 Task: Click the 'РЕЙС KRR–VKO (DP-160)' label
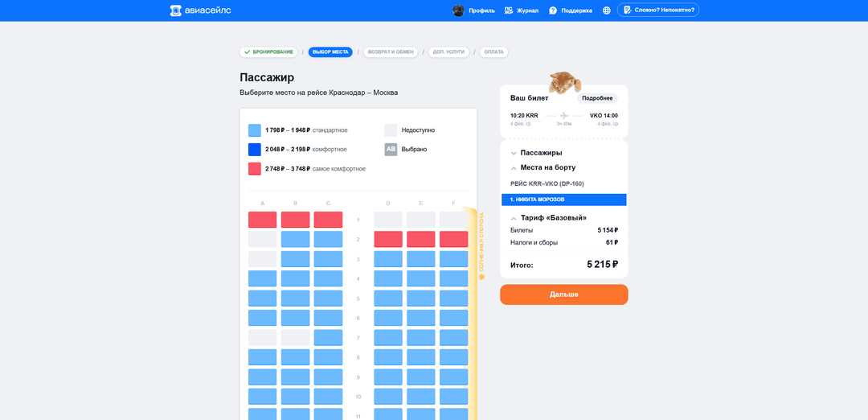click(x=547, y=184)
